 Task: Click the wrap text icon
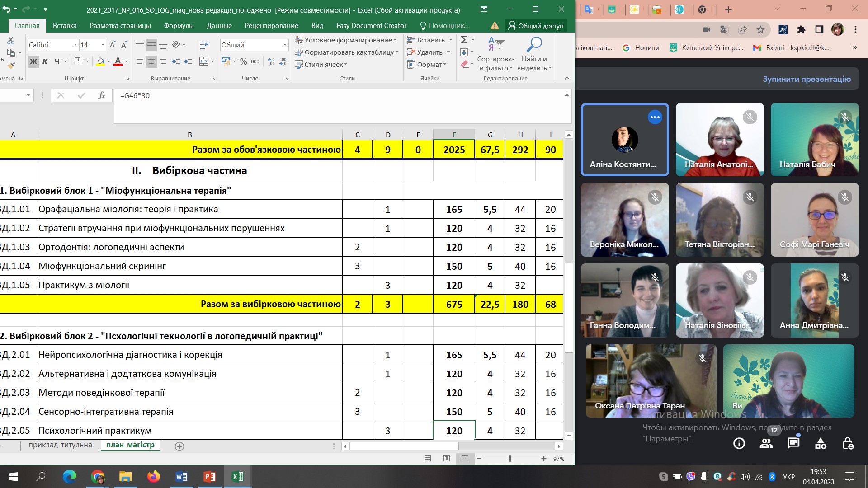tap(204, 45)
